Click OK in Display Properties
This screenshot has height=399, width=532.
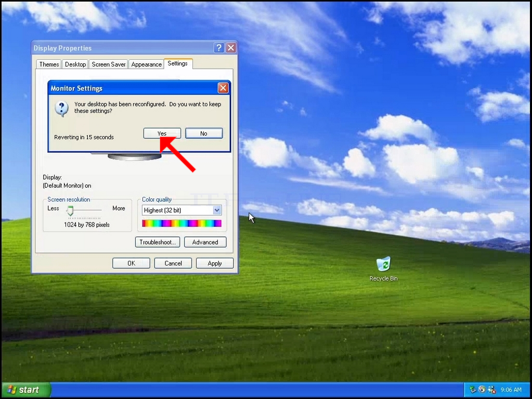131,263
